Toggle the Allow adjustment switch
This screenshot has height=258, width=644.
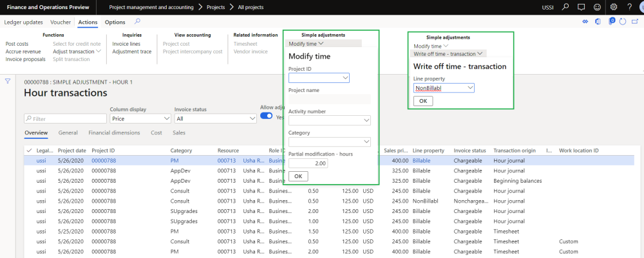tap(266, 116)
